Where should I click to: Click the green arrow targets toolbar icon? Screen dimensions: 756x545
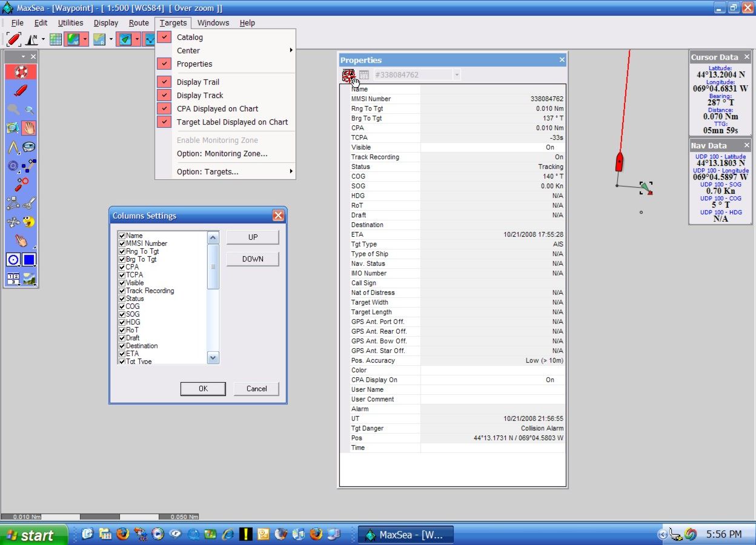(125, 39)
